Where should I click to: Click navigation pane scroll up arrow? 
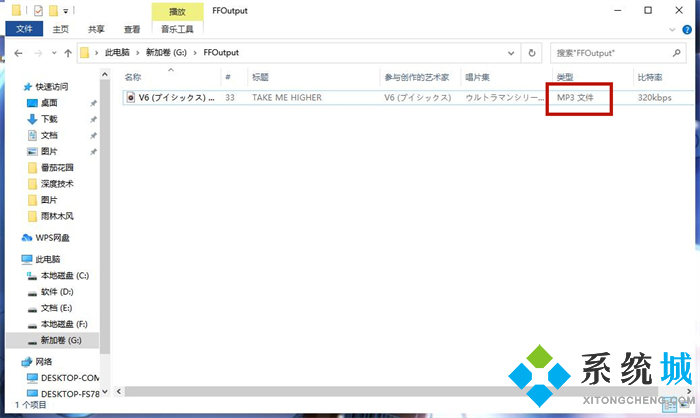pyautogui.click(x=105, y=74)
